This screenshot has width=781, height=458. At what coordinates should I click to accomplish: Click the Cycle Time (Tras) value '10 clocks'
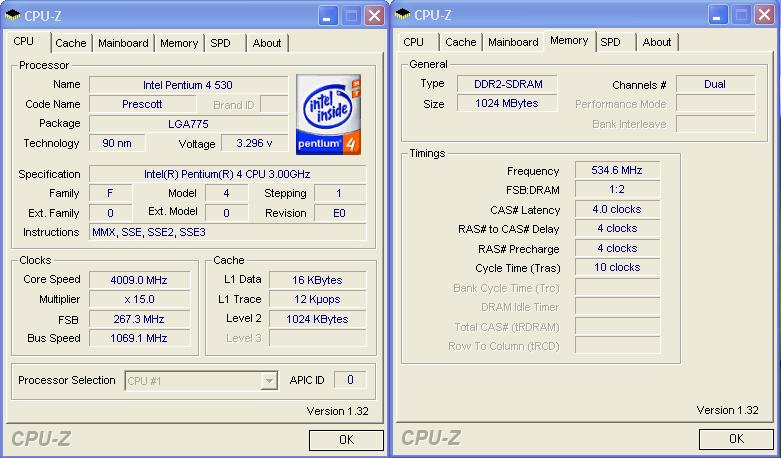(617, 267)
